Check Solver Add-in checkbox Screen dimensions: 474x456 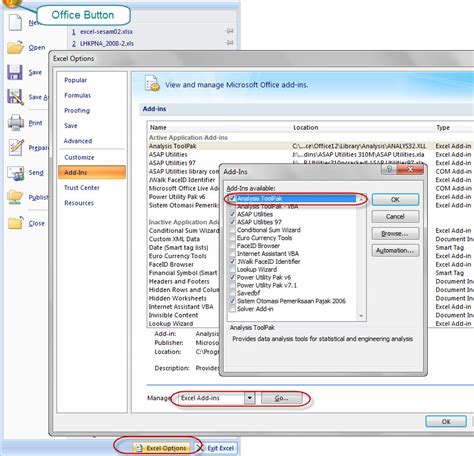point(232,309)
